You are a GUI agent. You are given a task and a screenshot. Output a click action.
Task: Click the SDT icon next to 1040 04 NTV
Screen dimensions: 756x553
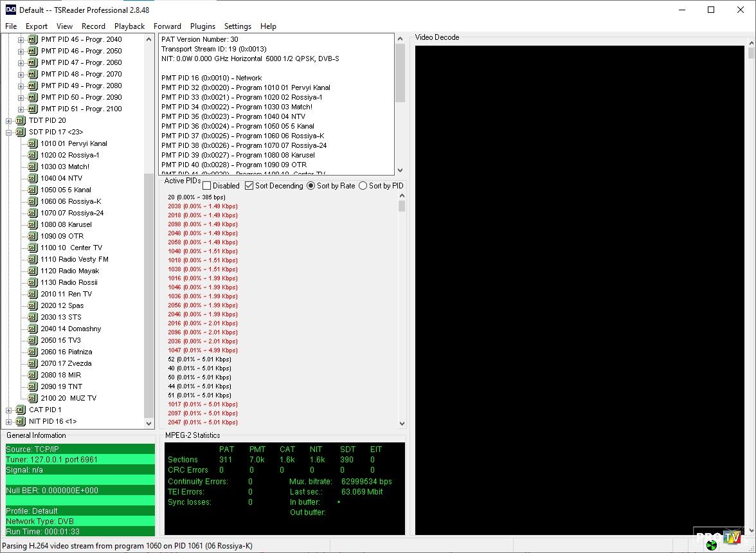click(33, 178)
